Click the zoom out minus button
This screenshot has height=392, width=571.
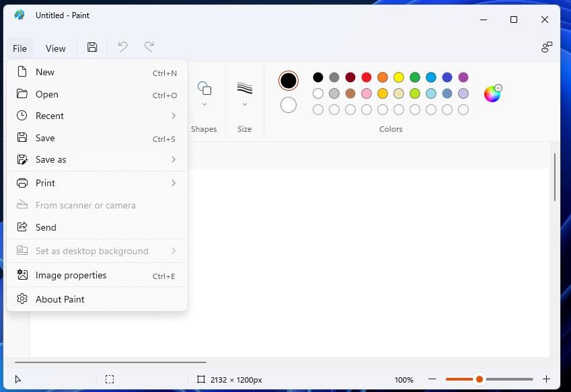432,379
